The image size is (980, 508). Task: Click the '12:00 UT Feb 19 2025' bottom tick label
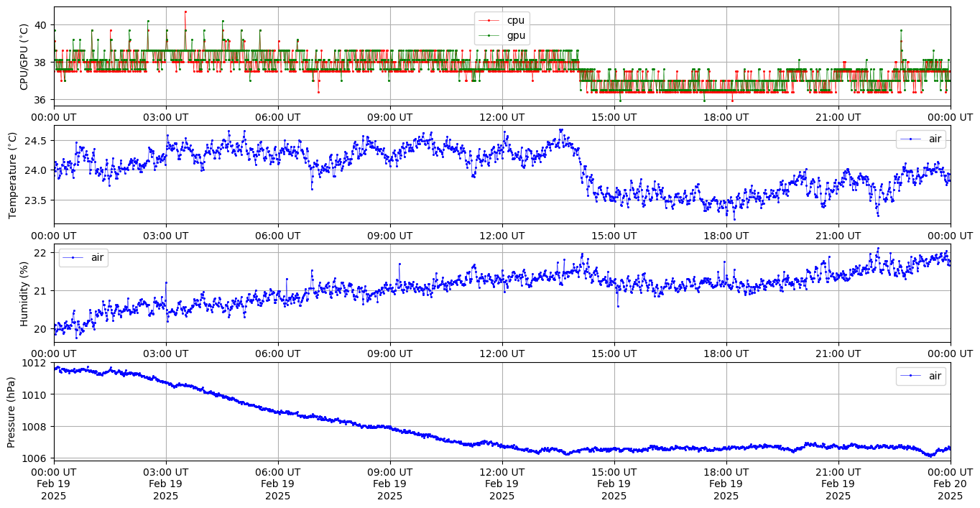click(501, 484)
